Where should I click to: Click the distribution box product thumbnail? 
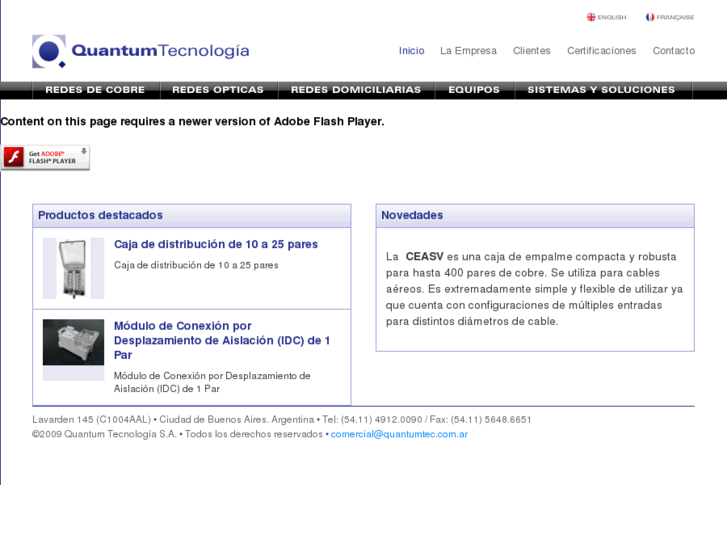73,268
